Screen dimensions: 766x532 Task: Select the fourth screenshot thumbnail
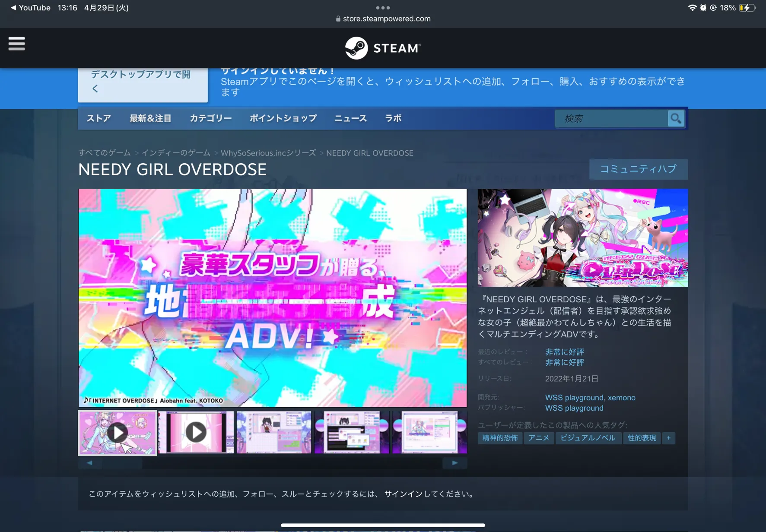(352, 432)
